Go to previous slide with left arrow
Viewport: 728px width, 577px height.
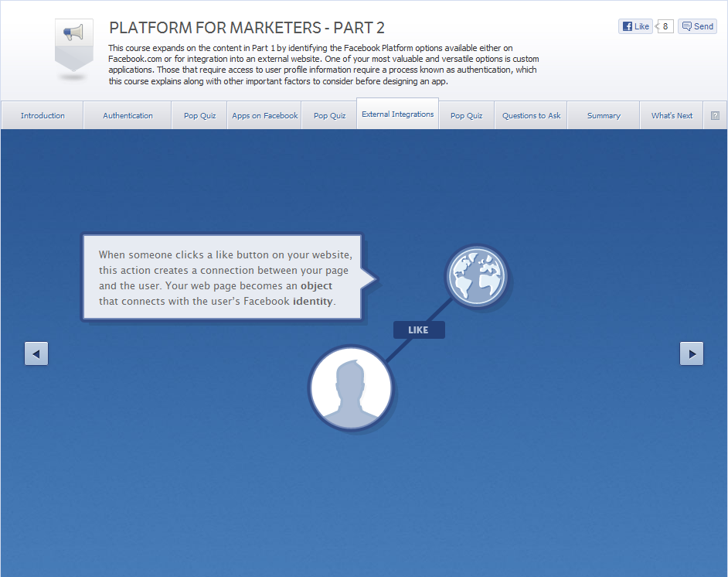tap(36, 354)
